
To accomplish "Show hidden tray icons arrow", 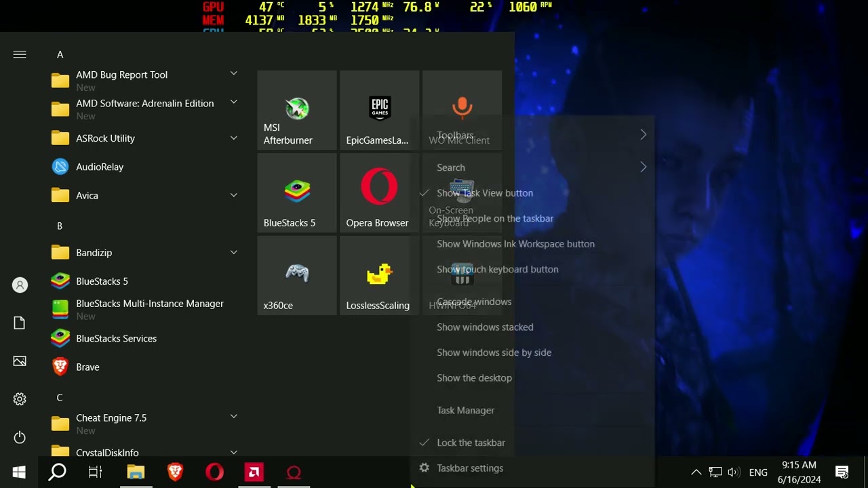I will [696, 472].
